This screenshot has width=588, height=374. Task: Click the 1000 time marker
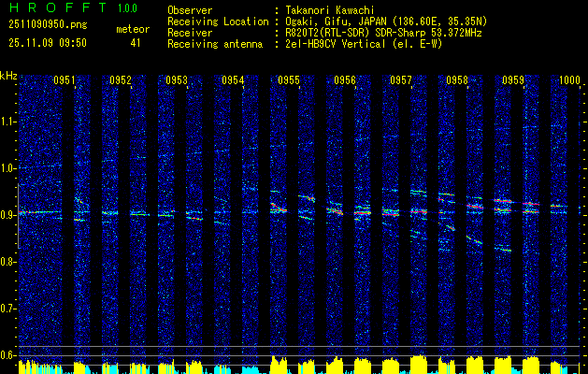pyautogui.click(x=569, y=80)
